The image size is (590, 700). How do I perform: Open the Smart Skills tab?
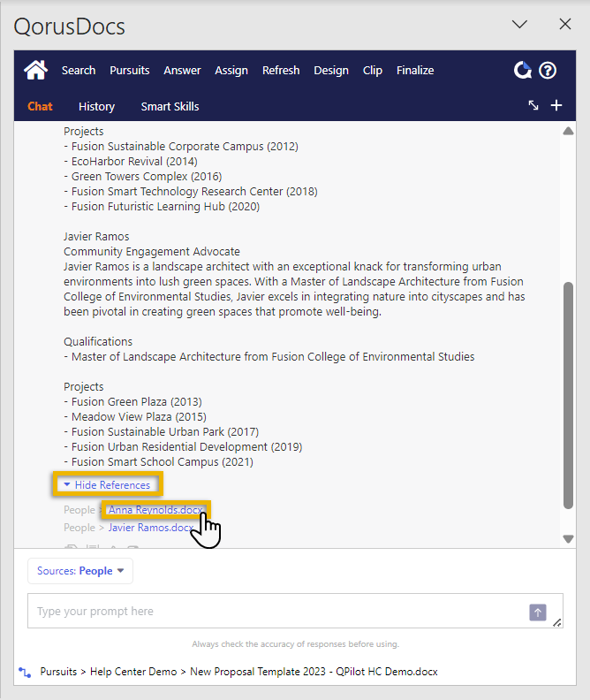170,106
